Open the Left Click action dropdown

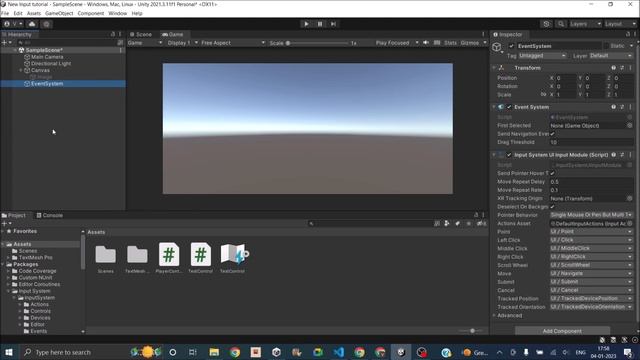point(591,240)
